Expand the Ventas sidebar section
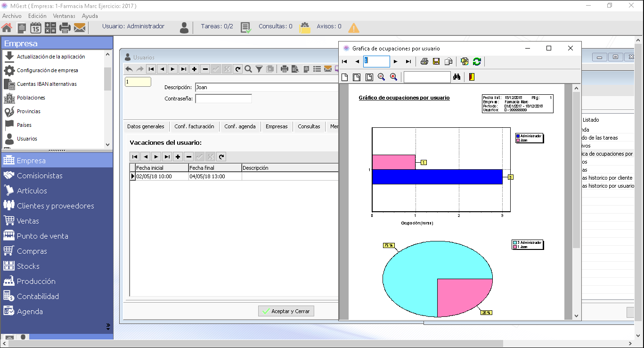Image resolution: width=644 pixels, height=348 pixels. click(x=57, y=221)
